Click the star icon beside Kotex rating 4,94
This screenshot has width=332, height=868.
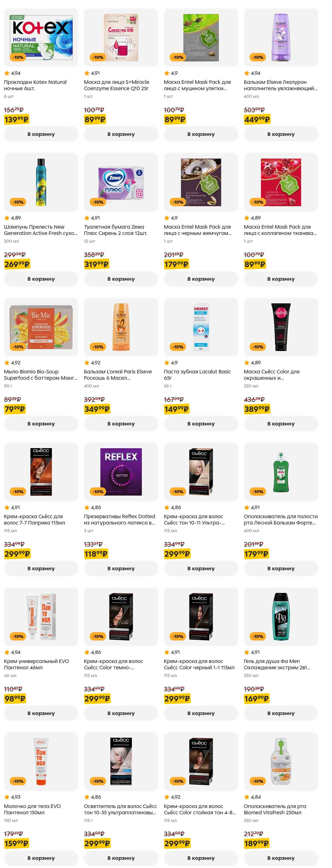pyautogui.click(x=7, y=73)
